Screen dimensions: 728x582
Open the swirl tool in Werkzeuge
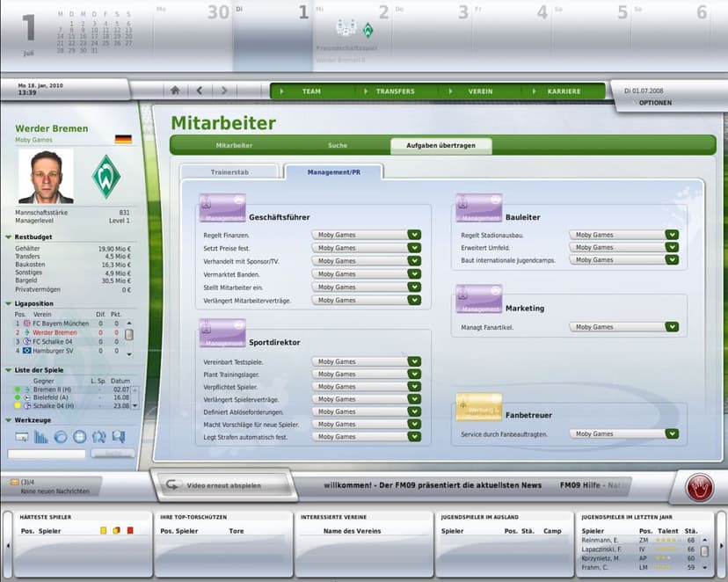61,437
